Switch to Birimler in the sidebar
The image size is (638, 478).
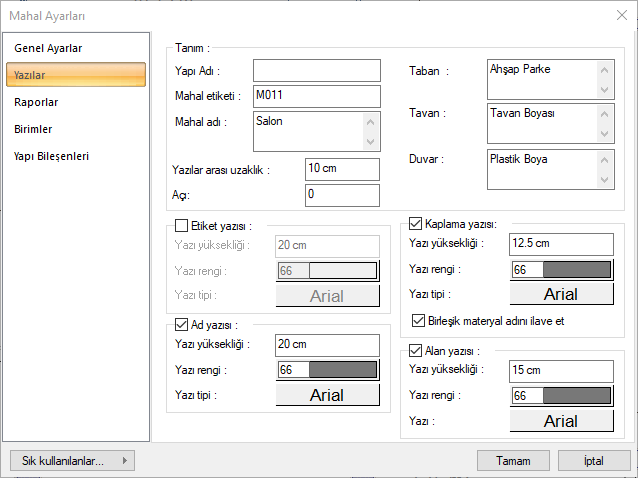(x=34, y=129)
